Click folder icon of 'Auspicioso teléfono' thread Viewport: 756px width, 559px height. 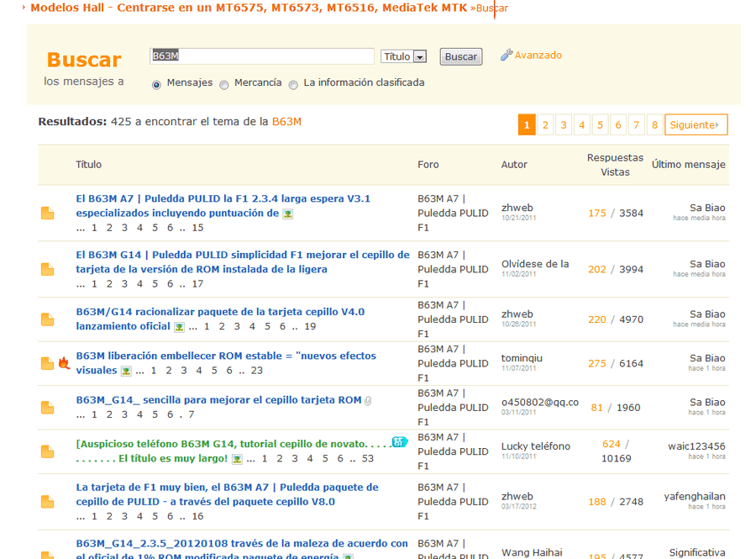pyautogui.click(x=47, y=451)
